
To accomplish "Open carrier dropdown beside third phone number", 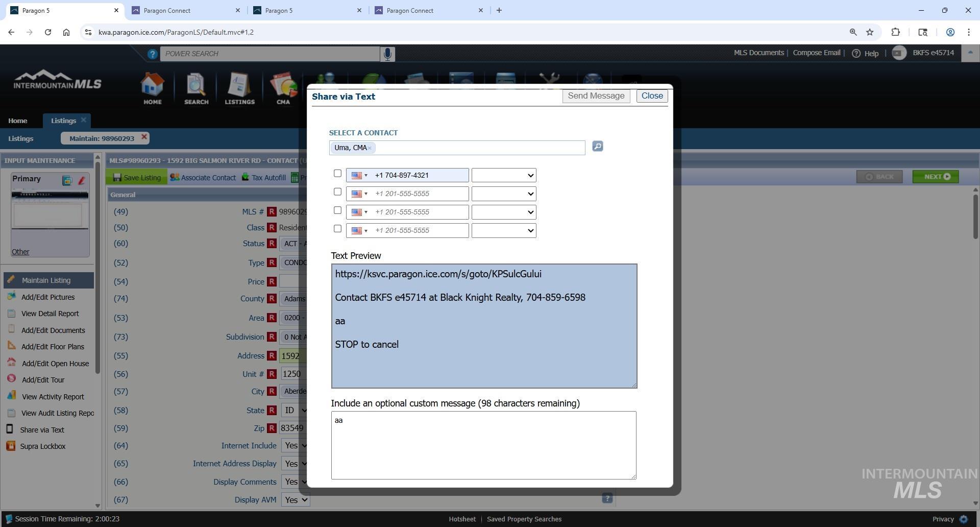I will [x=503, y=212].
